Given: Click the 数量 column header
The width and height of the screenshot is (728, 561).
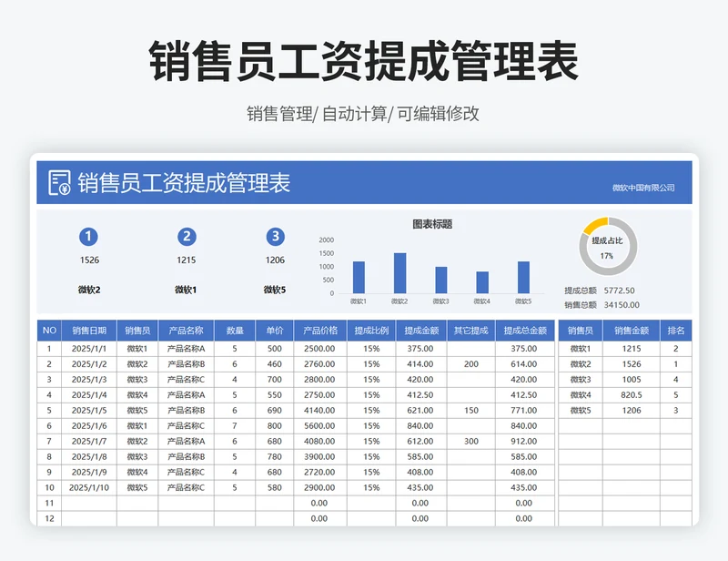Looking at the screenshot, I should click(235, 331).
